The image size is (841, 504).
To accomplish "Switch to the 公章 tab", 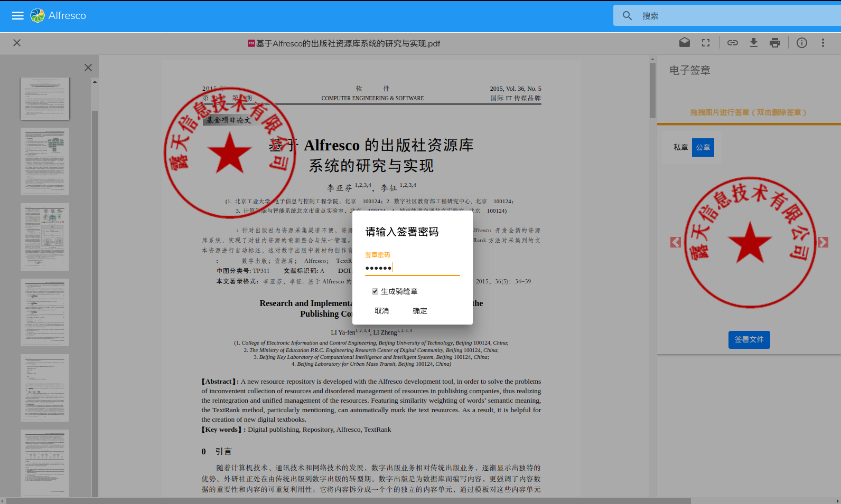I will coord(703,147).
